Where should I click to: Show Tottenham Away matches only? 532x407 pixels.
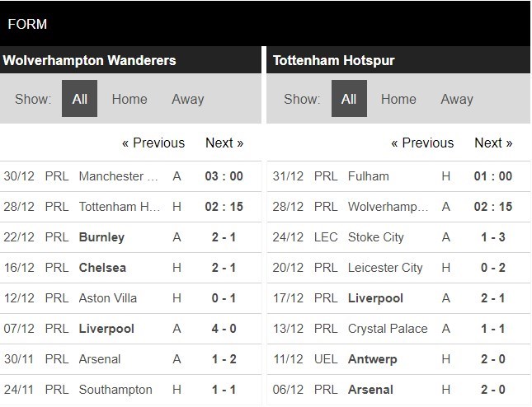(456, 99)
